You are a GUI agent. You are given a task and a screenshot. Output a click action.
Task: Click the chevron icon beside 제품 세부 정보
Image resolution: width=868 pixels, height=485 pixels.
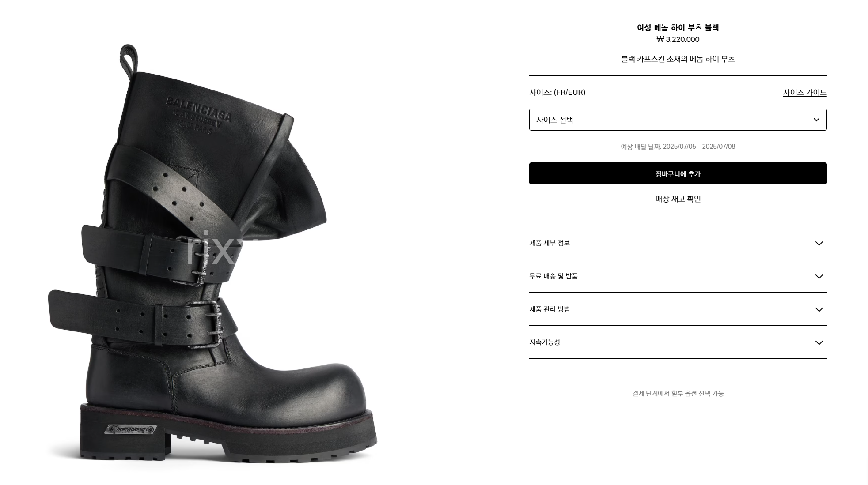click(819, 244)
